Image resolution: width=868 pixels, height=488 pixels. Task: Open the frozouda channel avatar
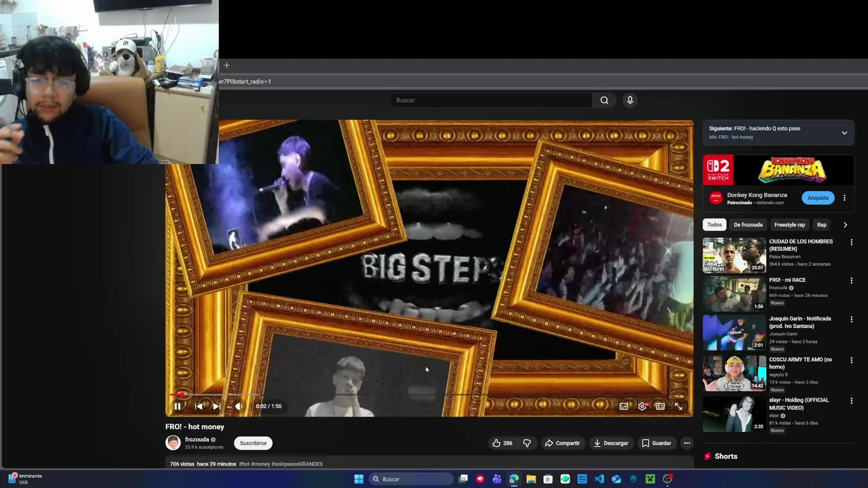[x=173, y=443]
